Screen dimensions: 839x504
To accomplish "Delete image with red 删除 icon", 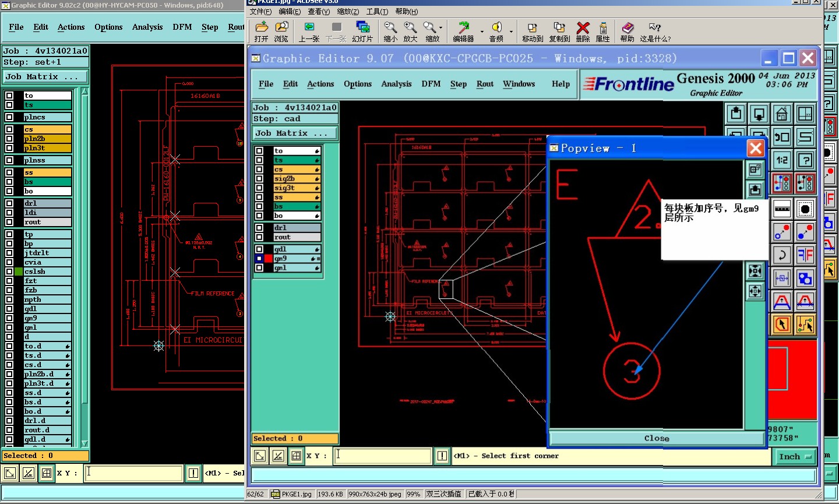I will (583, 31).
